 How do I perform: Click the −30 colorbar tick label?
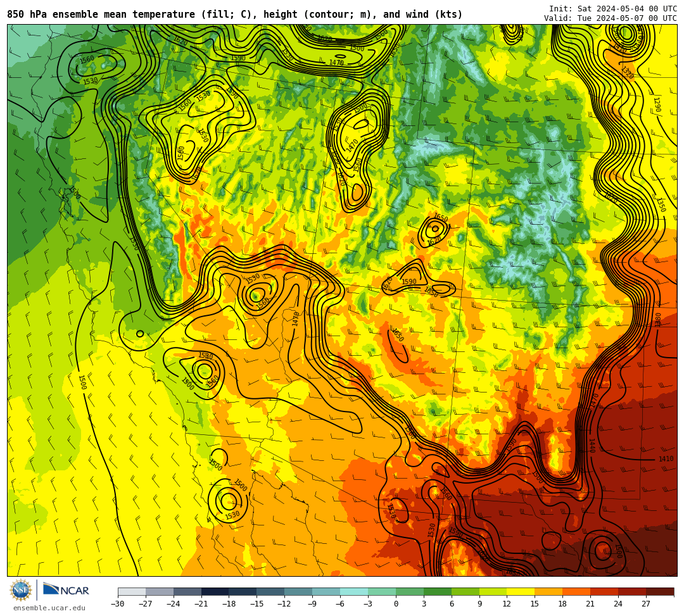pyautogui.click(x=118, y=604)
